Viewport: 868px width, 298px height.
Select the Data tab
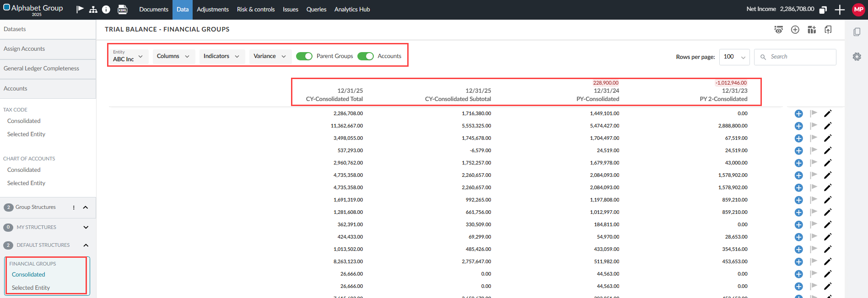183,10
